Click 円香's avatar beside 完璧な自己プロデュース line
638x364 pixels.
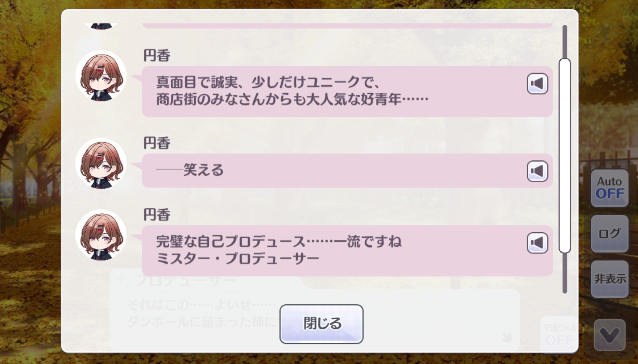pyautogui.click(x=101, y=235)
